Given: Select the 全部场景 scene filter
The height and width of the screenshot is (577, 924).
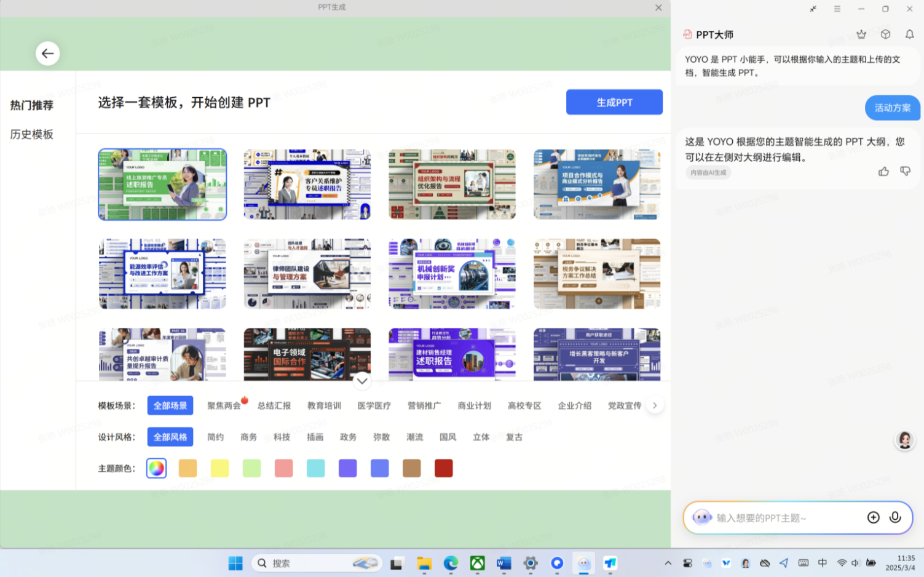Looking at the screenshot, I should pyautogui.click(x=170, y=405).
